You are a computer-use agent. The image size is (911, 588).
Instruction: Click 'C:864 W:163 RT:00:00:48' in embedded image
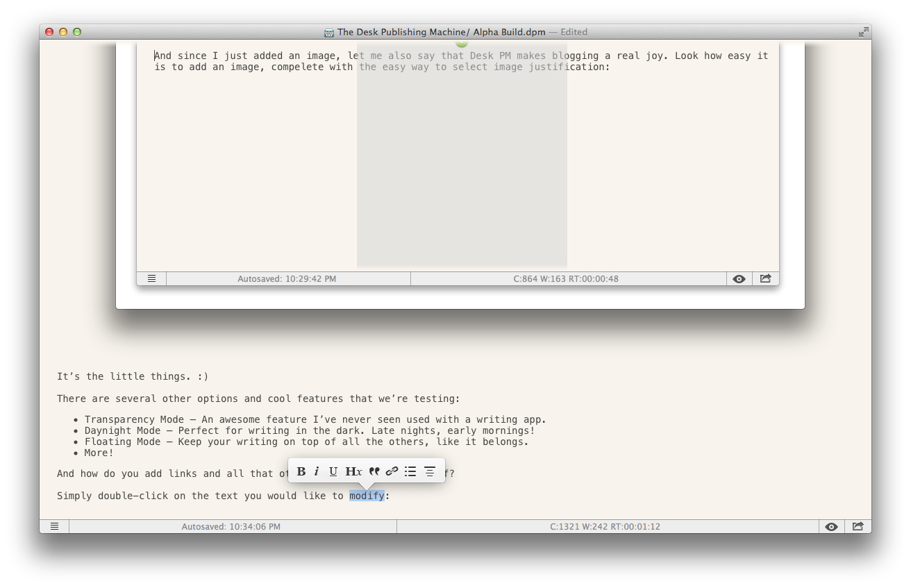[566, 279]
